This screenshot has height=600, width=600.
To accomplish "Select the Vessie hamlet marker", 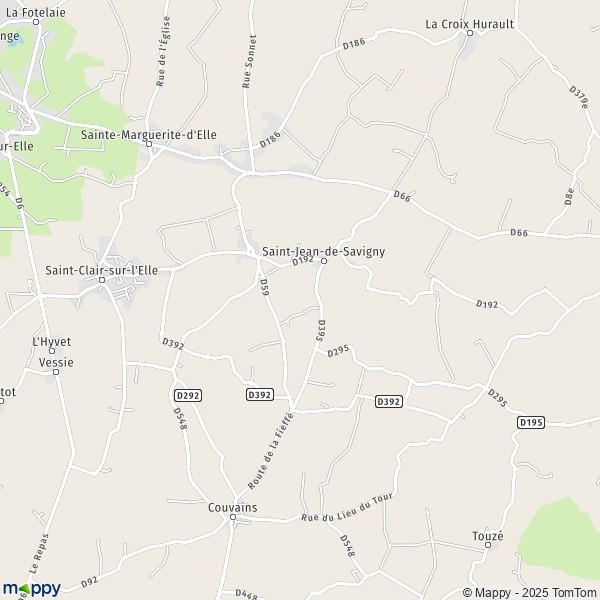I will coord(56,372).
